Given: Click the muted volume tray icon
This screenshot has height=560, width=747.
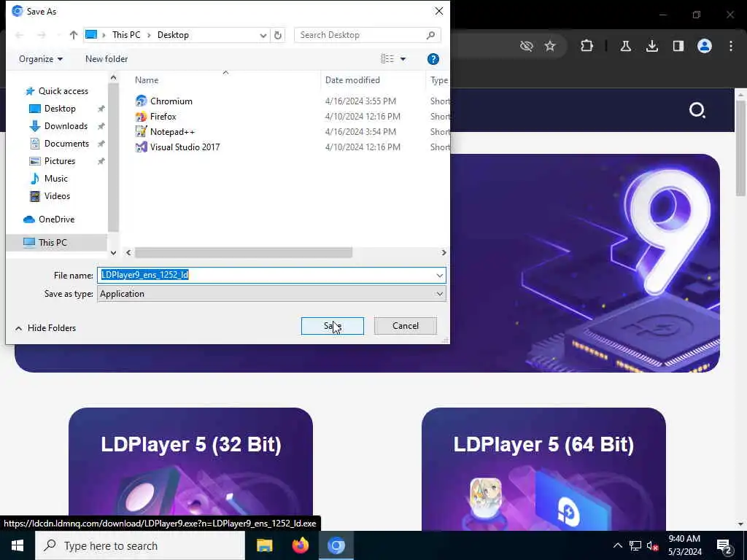Looking at the screenshot, I should [x=652, y=545].
